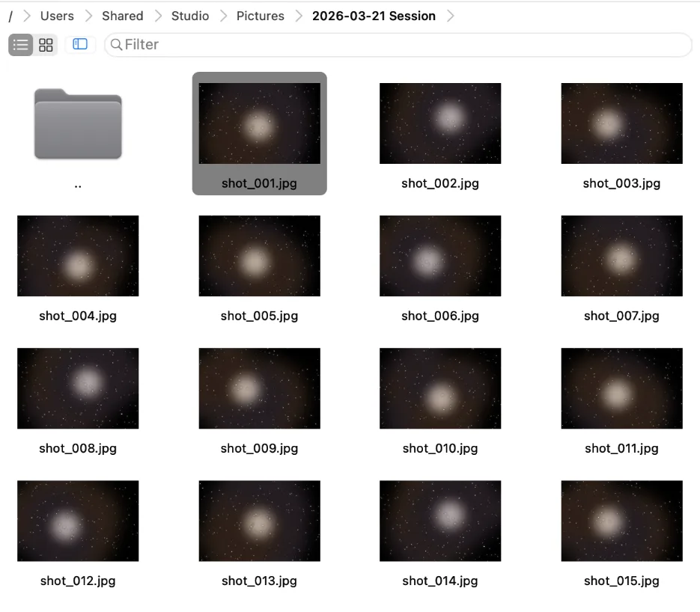Click the magnifier icon in Filter

116,45
